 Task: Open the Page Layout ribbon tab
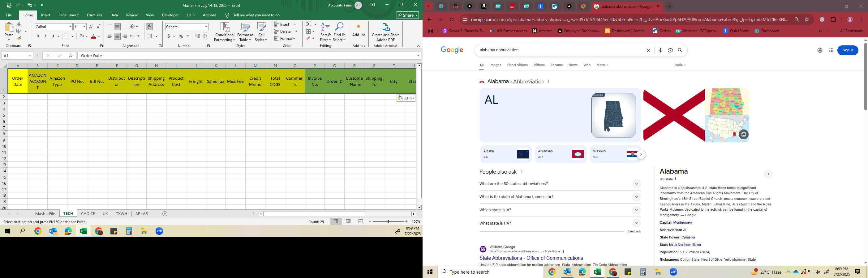pyautogui.click(x=68, y=15)
